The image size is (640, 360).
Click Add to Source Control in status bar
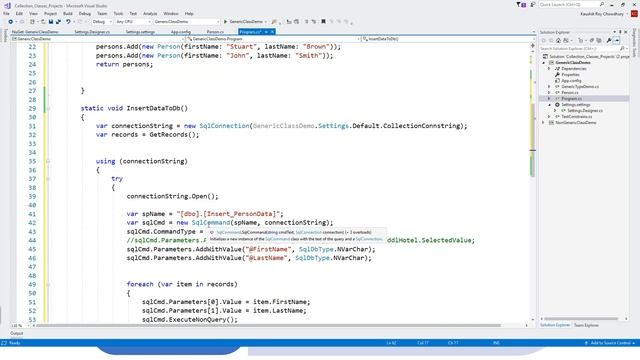[x=610, y=343]
